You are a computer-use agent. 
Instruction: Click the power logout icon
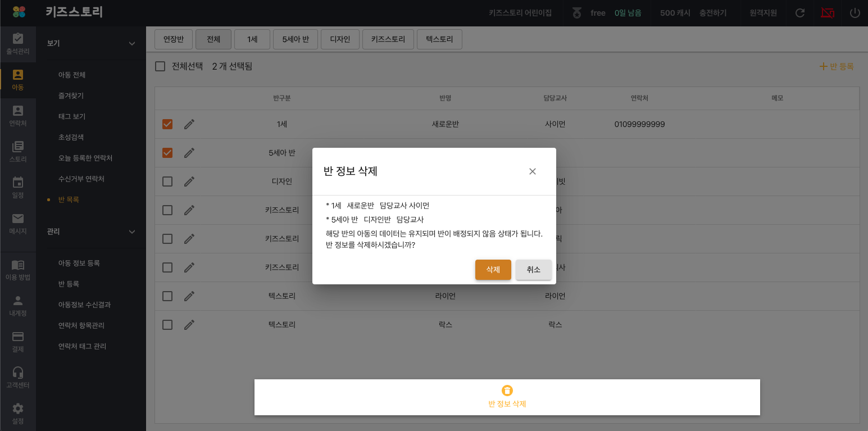(855, 13)
